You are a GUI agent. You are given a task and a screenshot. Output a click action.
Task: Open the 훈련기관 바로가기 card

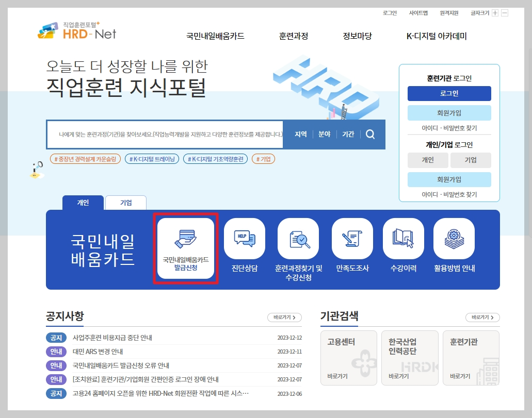point(471,358)
